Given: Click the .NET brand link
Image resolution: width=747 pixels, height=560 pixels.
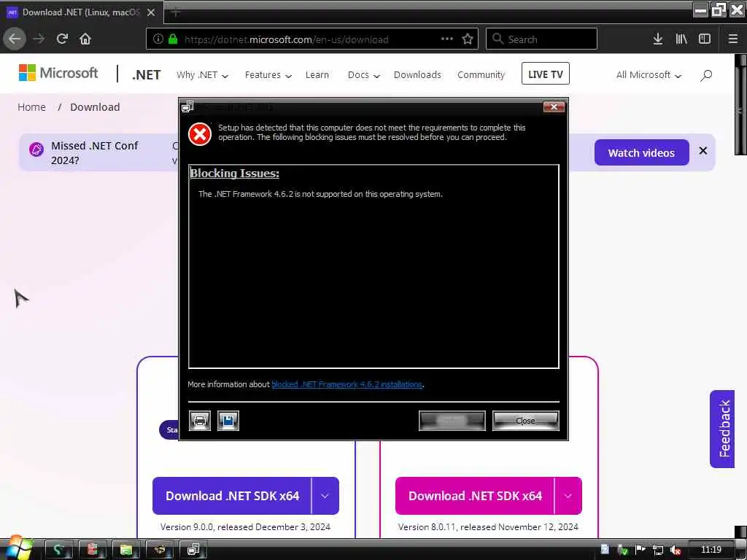Looking at the screenshot, I should [147, 75].
